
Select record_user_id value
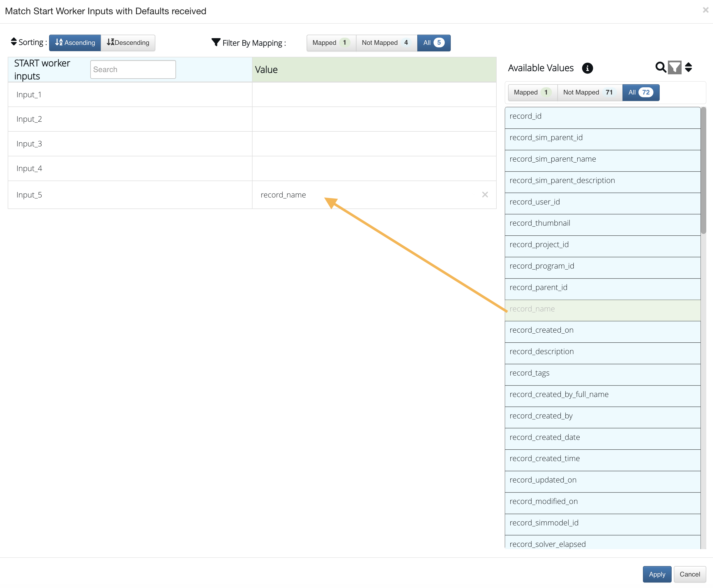[603, 203]
